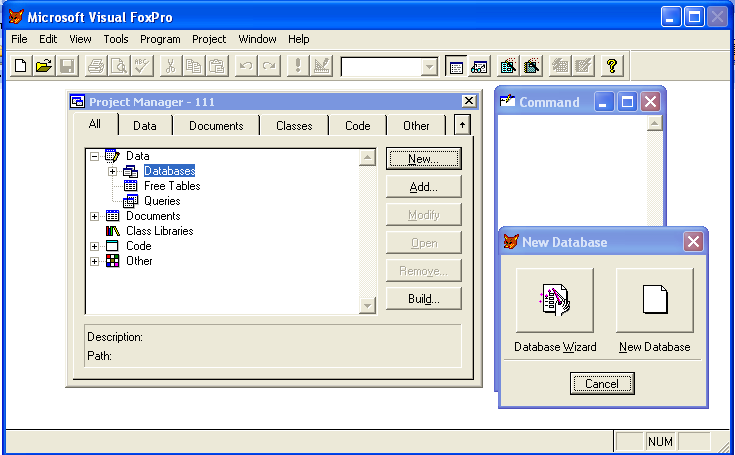Click project tree scrollbar down arrow
735x455 pixels.
(368, 306)
